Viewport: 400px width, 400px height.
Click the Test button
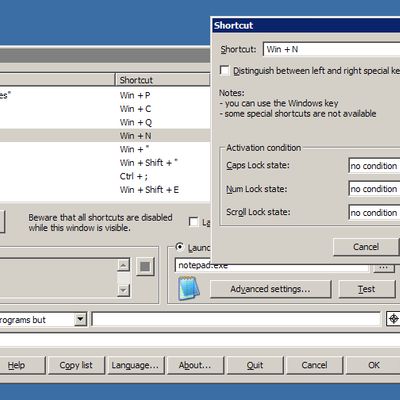pyautogui.click(x=367, y=289)
